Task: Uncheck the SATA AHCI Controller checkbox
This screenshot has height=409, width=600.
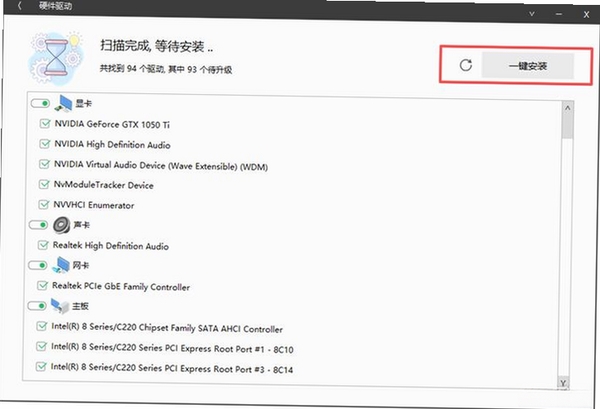Action: (41, 326)
